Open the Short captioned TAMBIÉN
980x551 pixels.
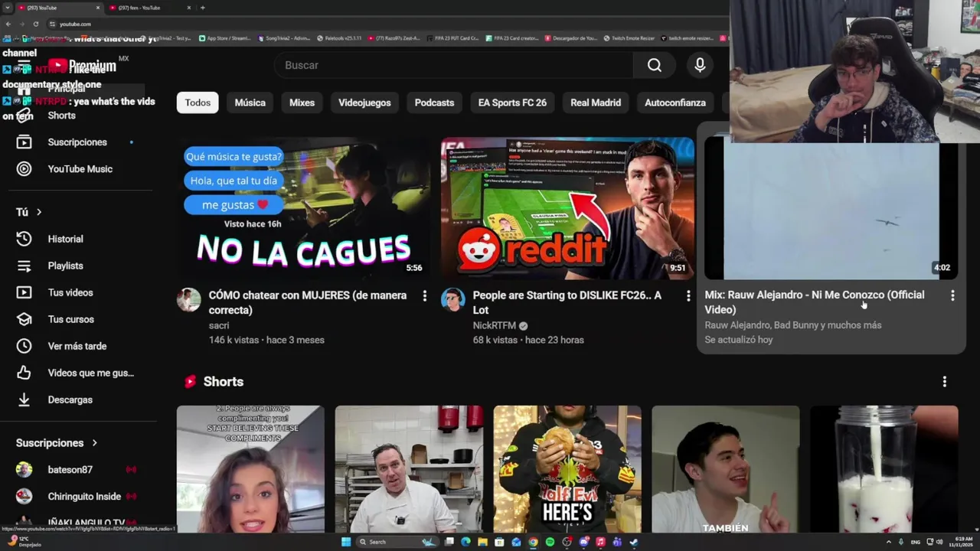726,469
